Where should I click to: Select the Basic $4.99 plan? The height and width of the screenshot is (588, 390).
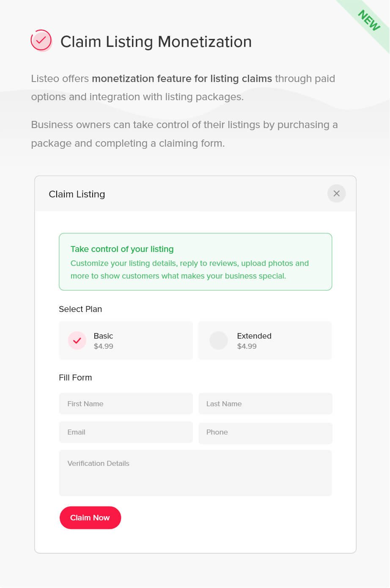tap(126, 340)
